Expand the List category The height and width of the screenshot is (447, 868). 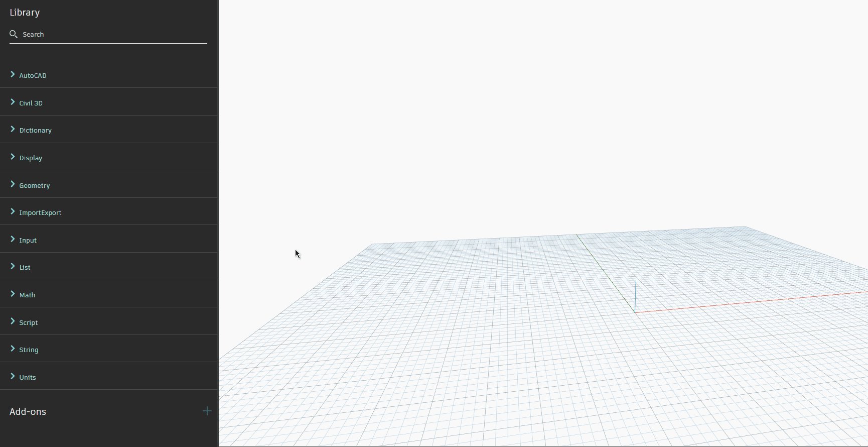coord(25,267)
